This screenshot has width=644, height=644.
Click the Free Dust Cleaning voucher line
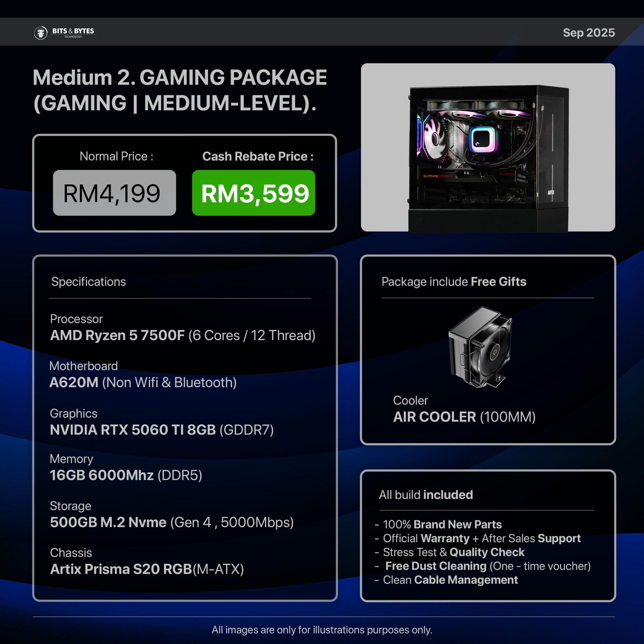pyautogui.click(x=488, y=566)
